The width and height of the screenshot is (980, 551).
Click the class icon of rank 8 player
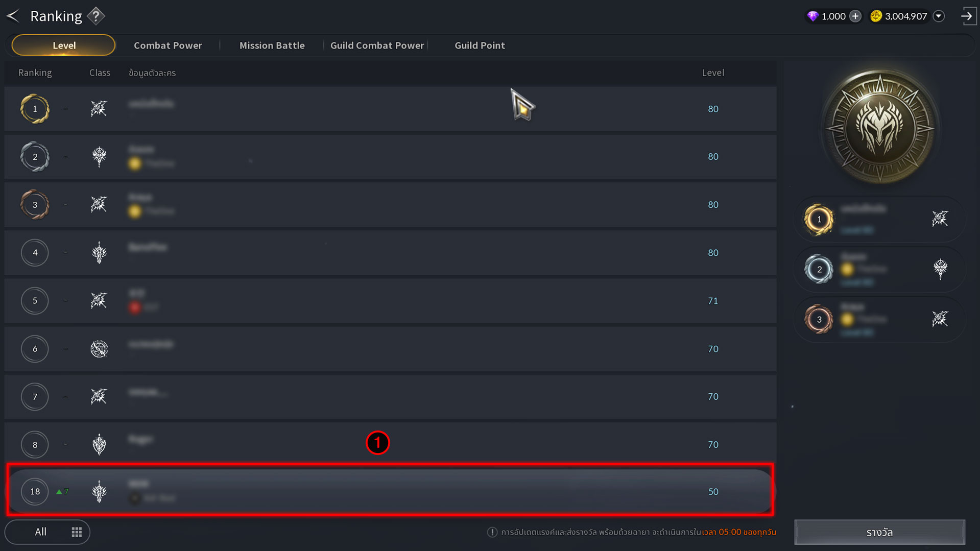pos(99,444)
